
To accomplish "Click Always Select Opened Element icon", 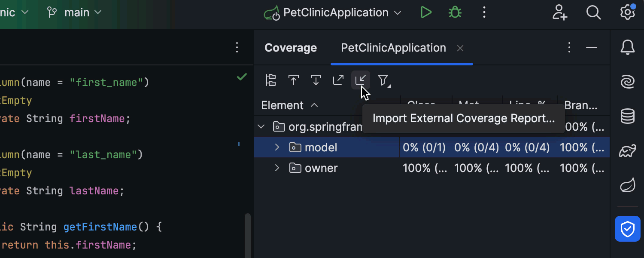I will point(316,80).
